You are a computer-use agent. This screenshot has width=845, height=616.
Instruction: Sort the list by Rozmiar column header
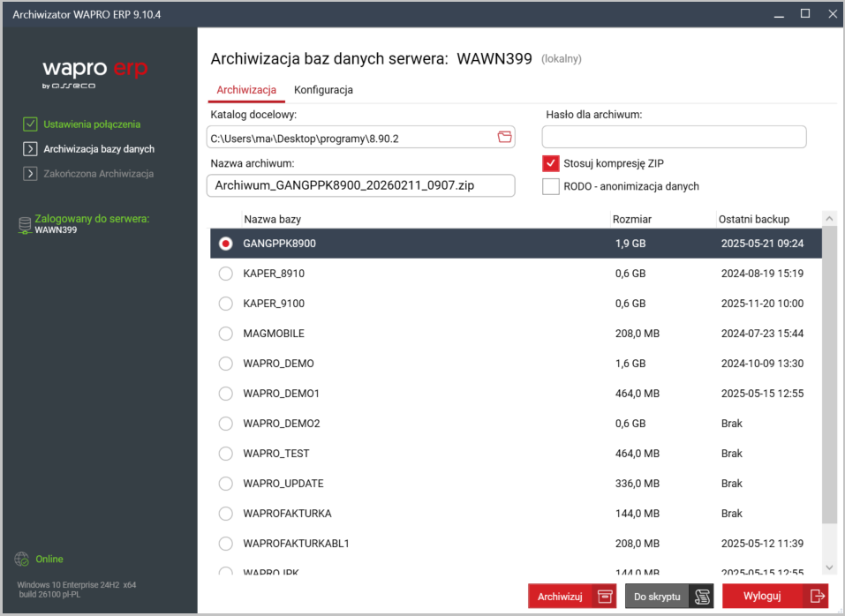point(631,219)
